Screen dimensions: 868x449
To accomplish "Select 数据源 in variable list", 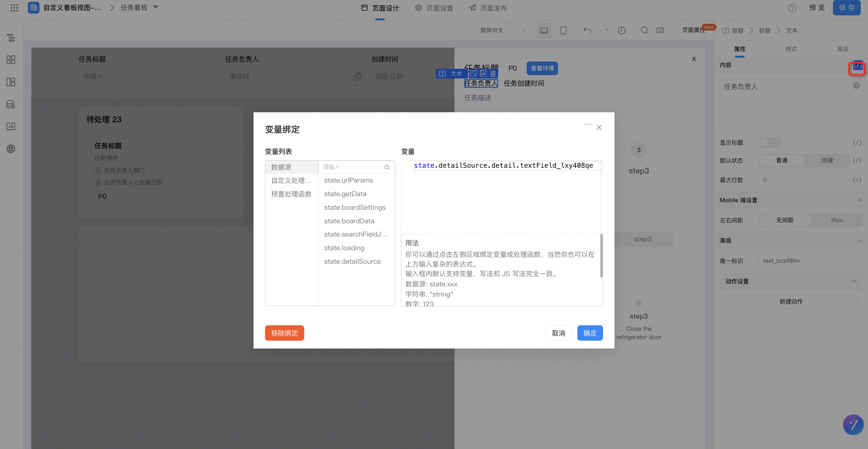I will pos(292,167).
